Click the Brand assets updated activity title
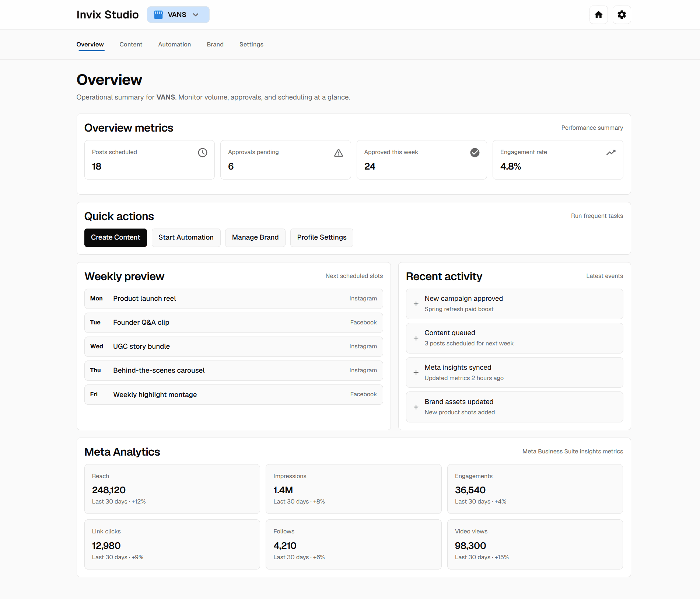Image resolution: width=700 pixels, height=599 pixels. click(x=459, y=402)
